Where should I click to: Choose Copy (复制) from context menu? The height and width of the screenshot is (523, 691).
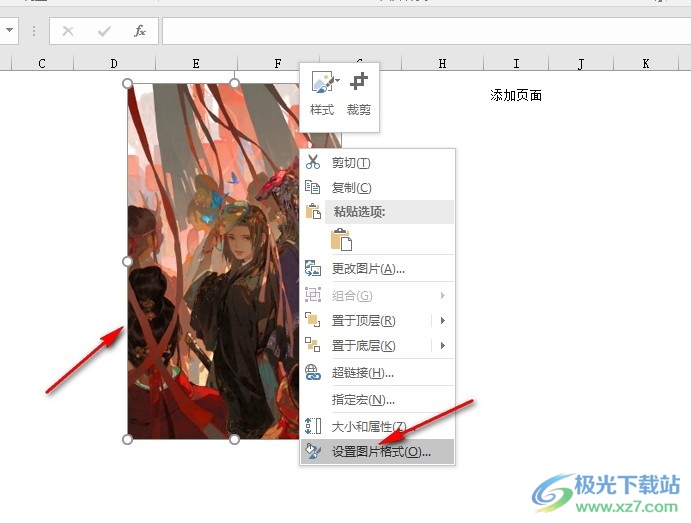(x=378, y=188)
